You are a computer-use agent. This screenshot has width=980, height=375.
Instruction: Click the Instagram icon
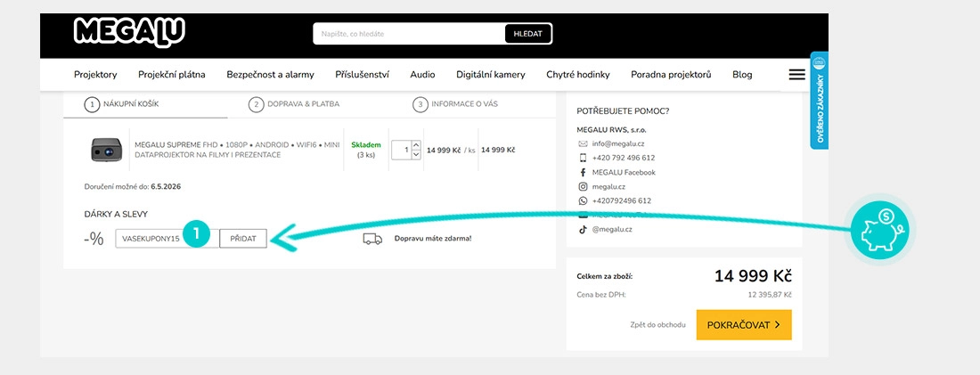pyautogui.click(x=583, y=186)
